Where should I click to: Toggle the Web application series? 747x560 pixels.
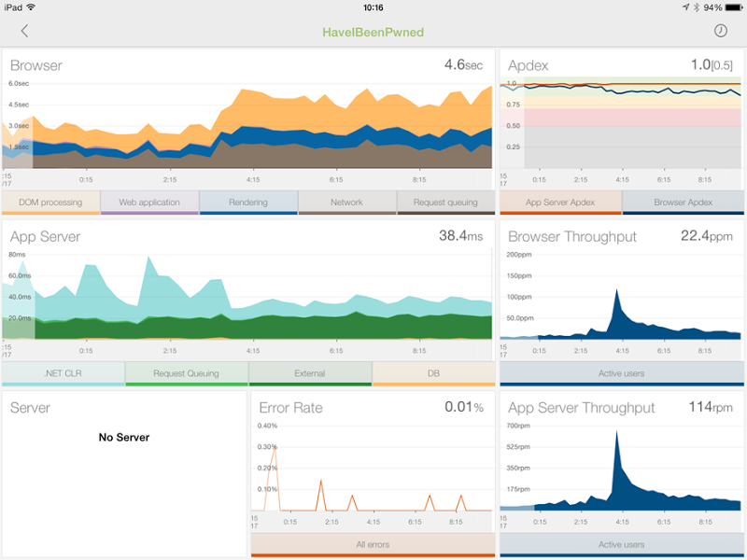[x=149, y=203]
